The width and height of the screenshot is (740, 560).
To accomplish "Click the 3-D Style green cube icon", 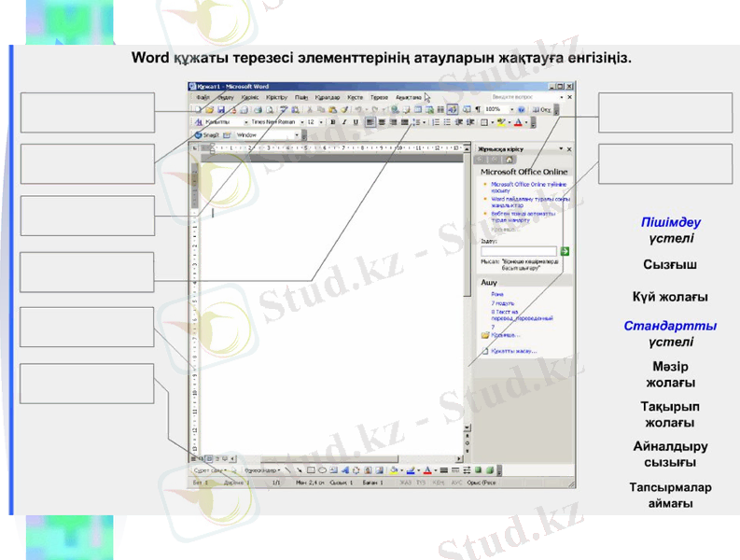I will click(490, 470).
